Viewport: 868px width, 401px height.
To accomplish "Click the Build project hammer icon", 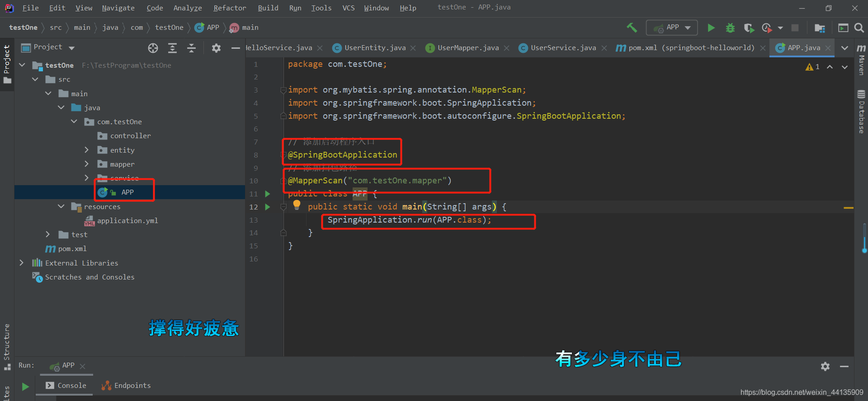I will pyautogui.click(x=632, y=28).
